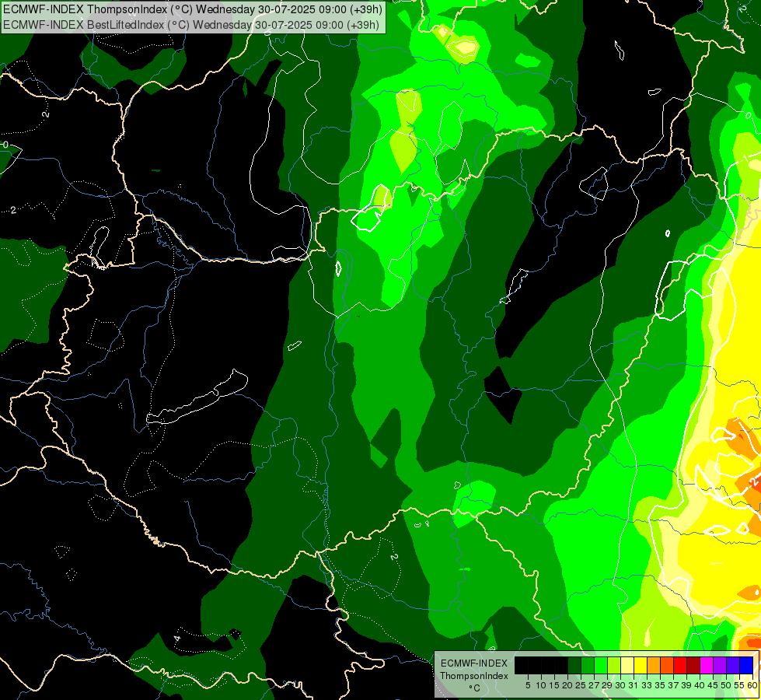Click the BestLiftedIndex title line
761x700 pixels.
(x=191, y=25)
